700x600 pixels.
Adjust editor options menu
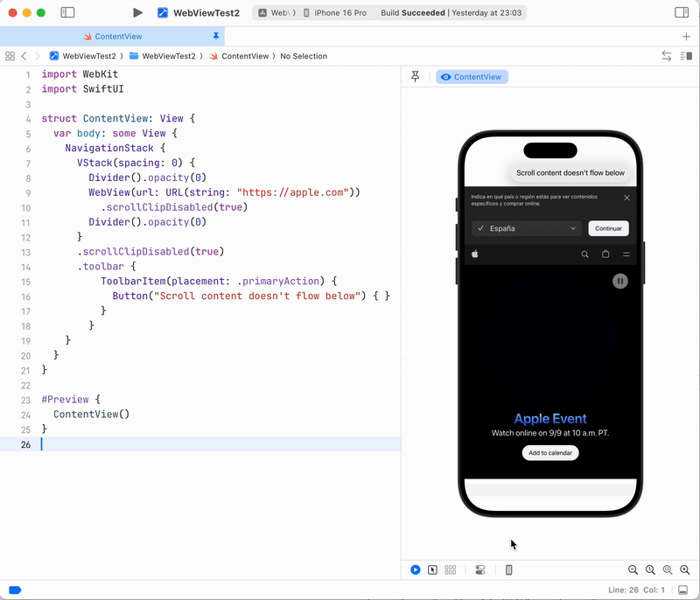pyautogui.click(x=686, y=56)
